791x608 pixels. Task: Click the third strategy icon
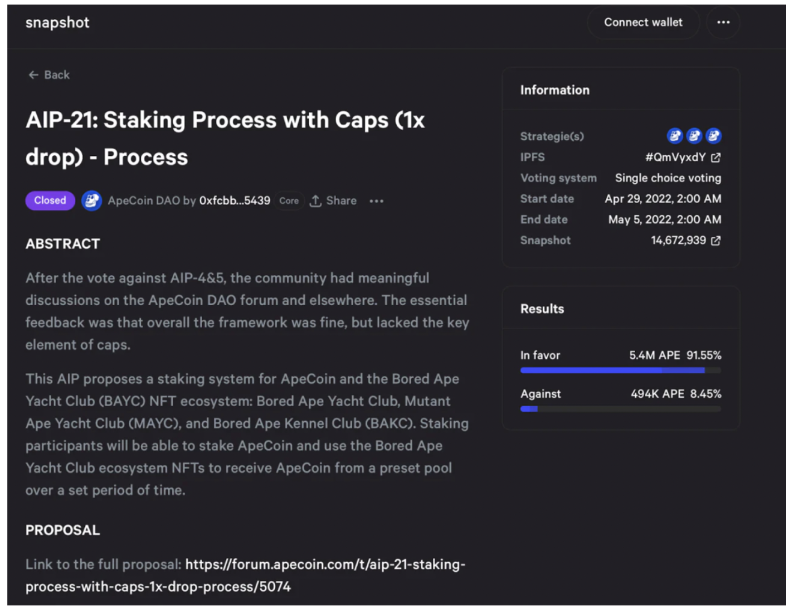713,136
